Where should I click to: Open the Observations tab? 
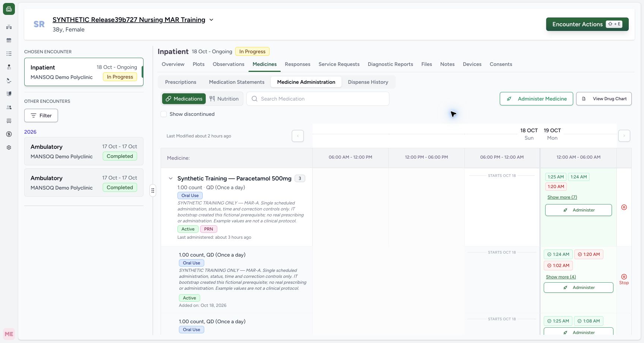tap(228, 64)
